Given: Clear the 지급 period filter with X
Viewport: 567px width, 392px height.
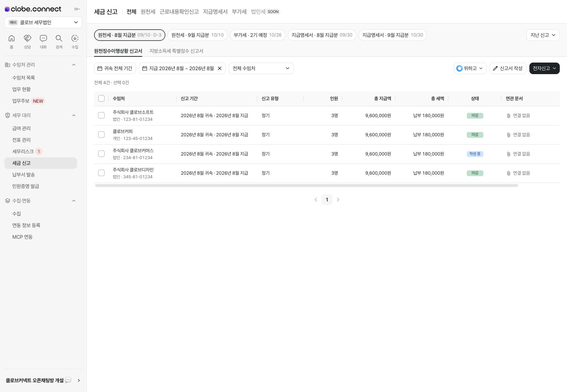Looking at the screenshot, I should pos(220,68).
